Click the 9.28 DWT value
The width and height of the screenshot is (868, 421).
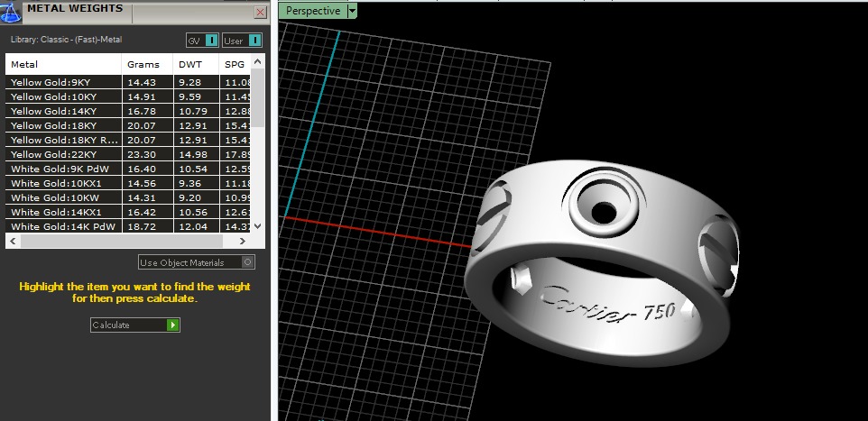pos(189,82)
